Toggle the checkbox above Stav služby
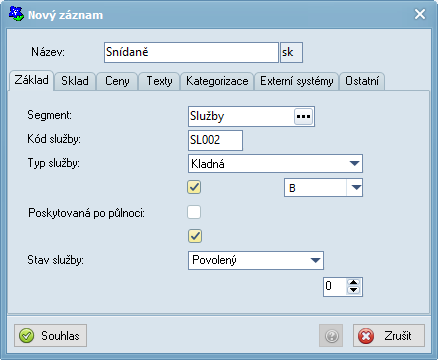The width and height of the screenshot is (438, 360). [x=195, y=236]
